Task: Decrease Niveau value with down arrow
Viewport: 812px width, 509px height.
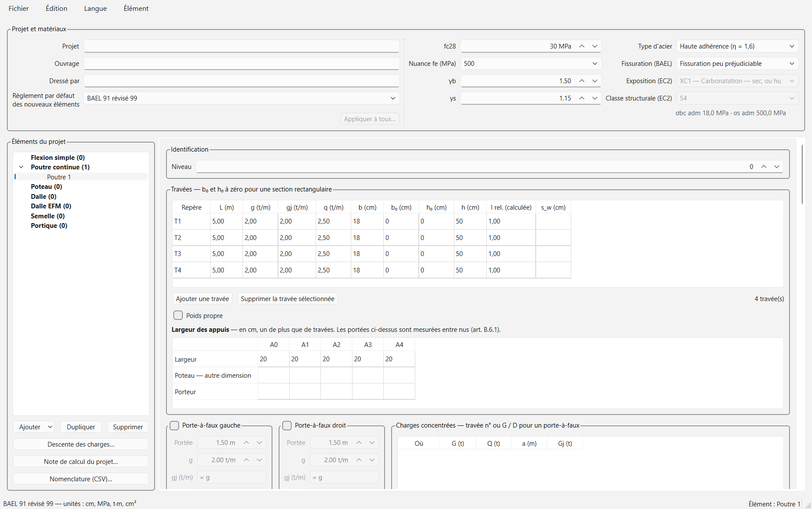Action: [x=777, y=167]
